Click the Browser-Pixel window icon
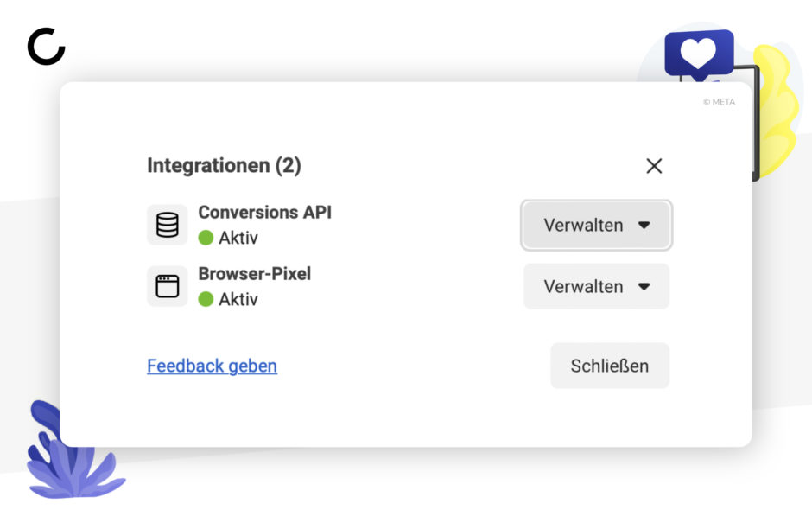Viewport: 812px width, 529px height. (168, 286)
